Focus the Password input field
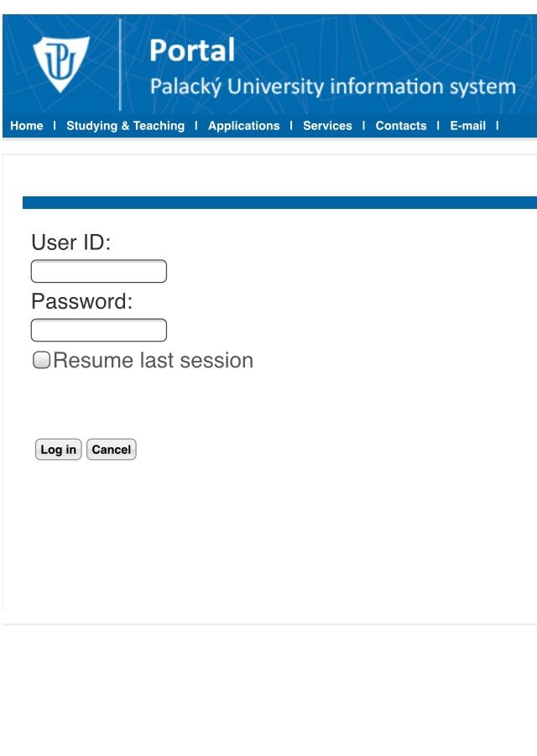This screenshot has height=756, width=537. coord(99,331)
